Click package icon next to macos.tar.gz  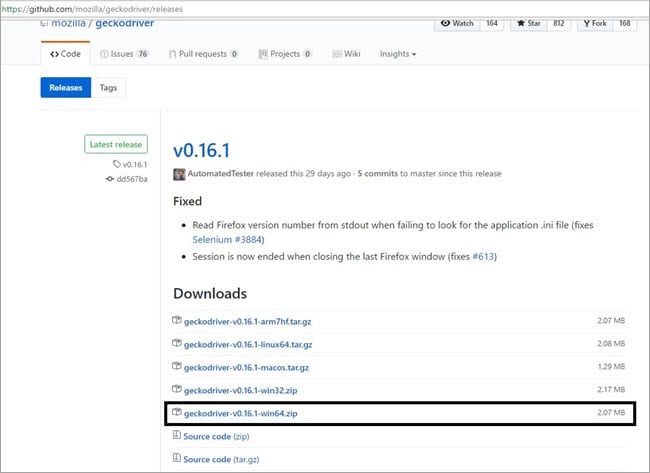[x=177, y=366]
